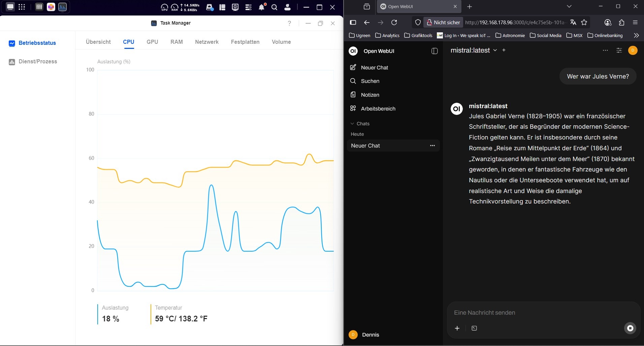Click the stop generation button

[630, 328]
